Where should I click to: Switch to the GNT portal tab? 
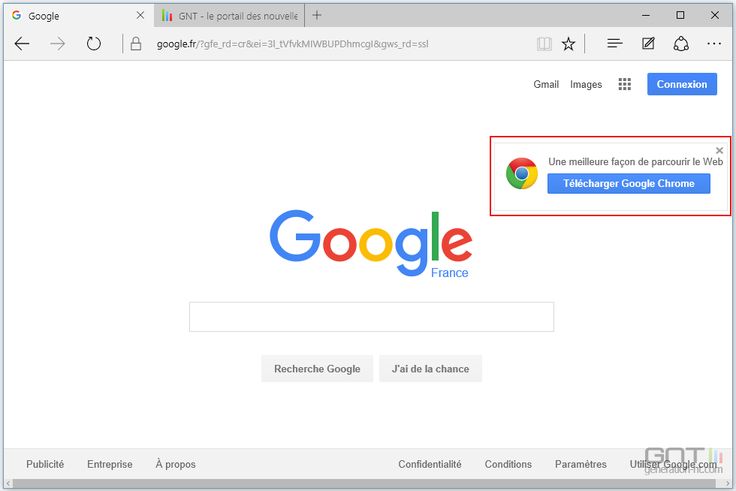point(229,15)
